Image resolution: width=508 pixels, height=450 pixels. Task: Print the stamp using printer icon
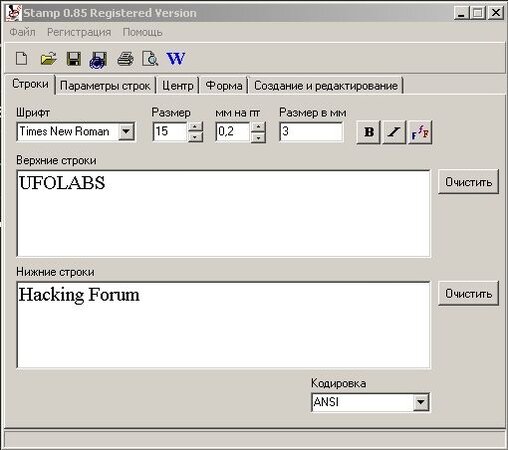coord(125,59)
